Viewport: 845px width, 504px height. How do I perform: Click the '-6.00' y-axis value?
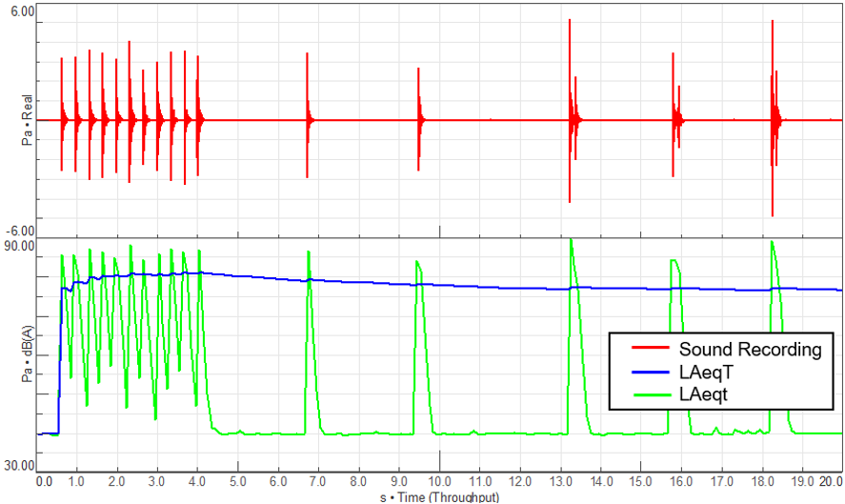coord(20,232)
